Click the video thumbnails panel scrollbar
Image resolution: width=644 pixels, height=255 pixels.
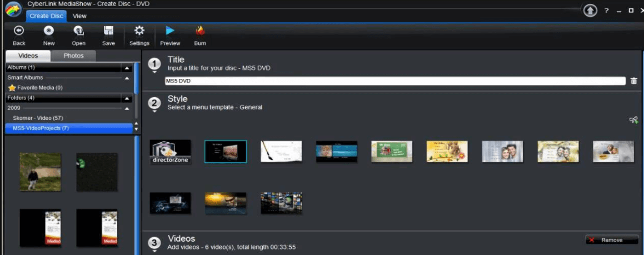[x=137, y=195]
